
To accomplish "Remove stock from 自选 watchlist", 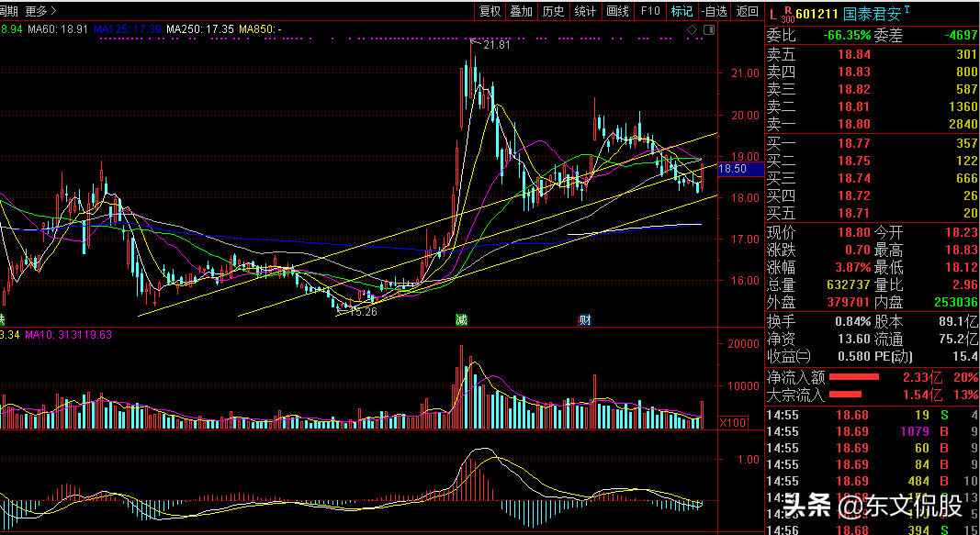I will pos(715,11).
